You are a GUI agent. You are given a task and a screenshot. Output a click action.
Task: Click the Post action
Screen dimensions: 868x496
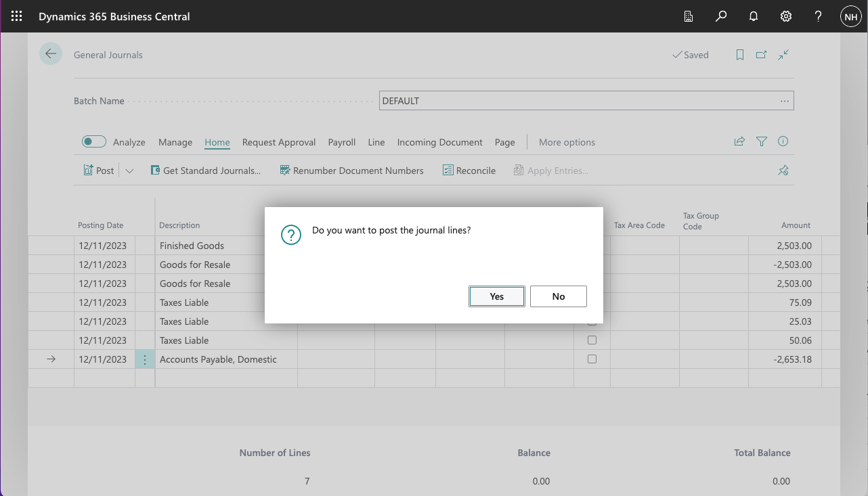click(x=99, y=171)
